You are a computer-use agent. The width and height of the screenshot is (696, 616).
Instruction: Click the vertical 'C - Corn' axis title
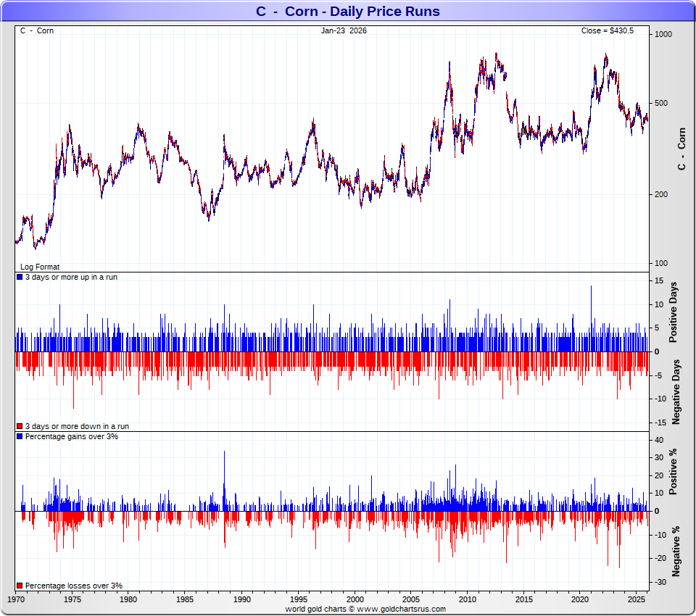(680, 149)
